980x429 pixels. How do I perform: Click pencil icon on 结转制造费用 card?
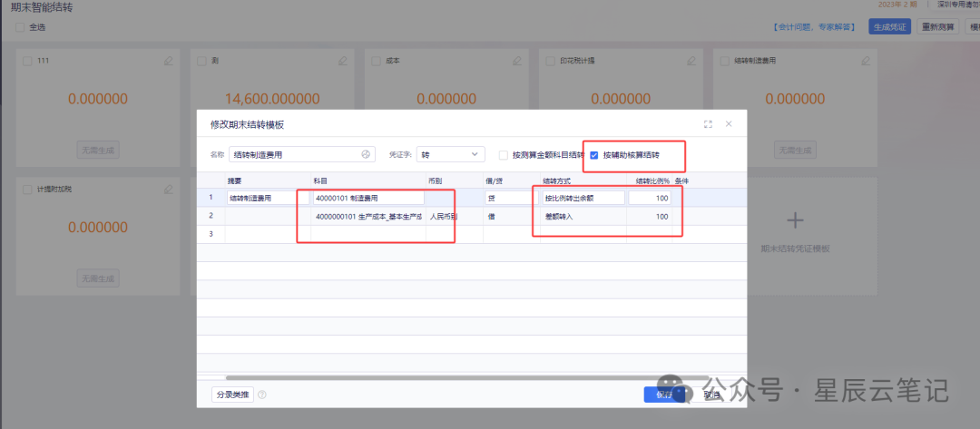pyautogui.click(x=866, y=61)
